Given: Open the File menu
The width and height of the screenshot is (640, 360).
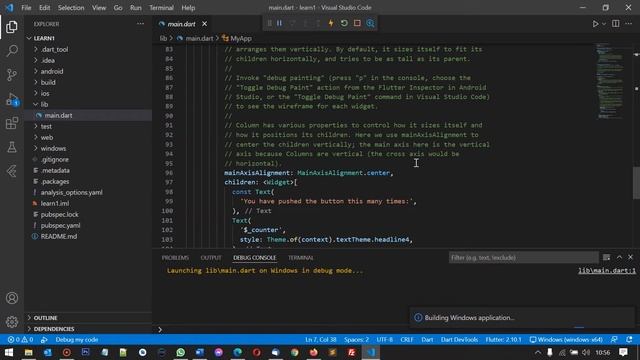Looking at the screenshot, I should (x=26, y=7).
